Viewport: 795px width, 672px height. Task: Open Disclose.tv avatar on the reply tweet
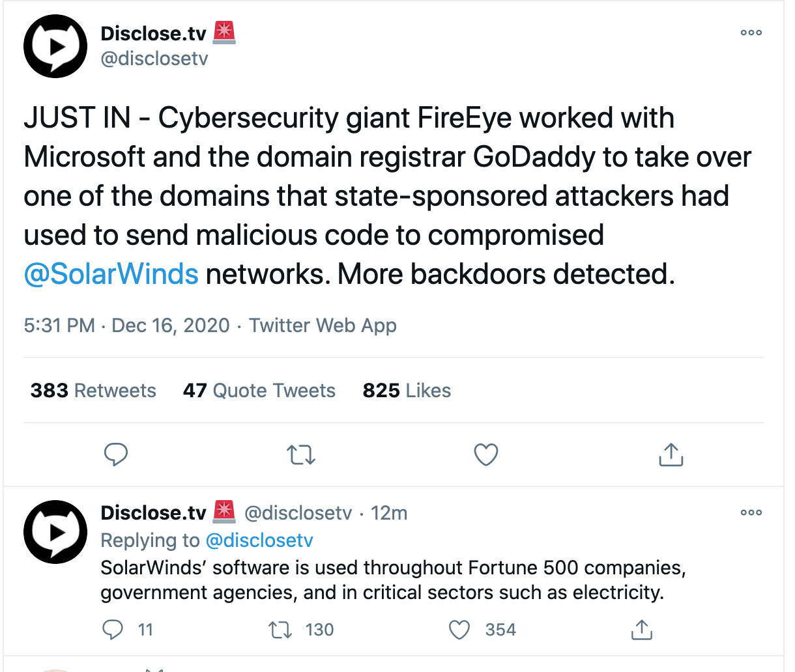(x=55, y=532)
